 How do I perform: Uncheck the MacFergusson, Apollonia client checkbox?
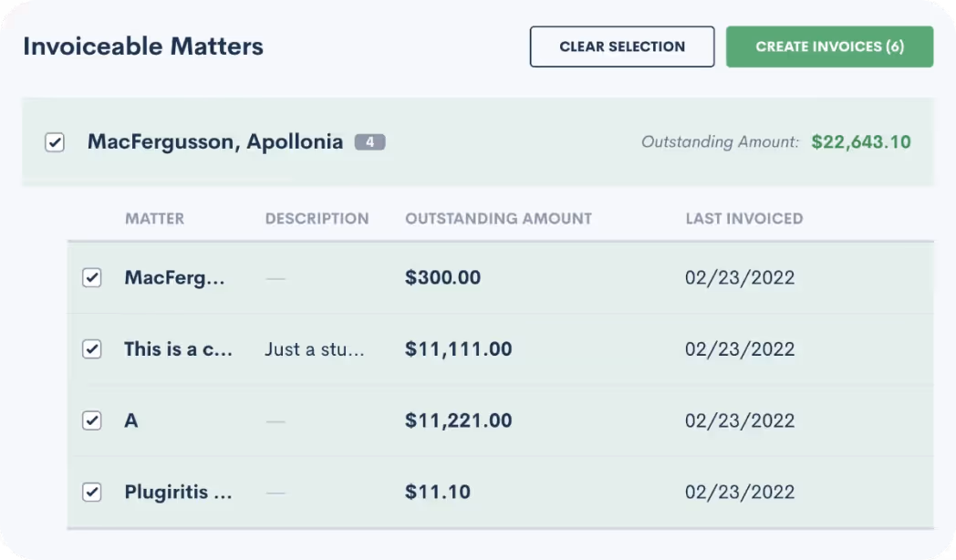[54, 142]
